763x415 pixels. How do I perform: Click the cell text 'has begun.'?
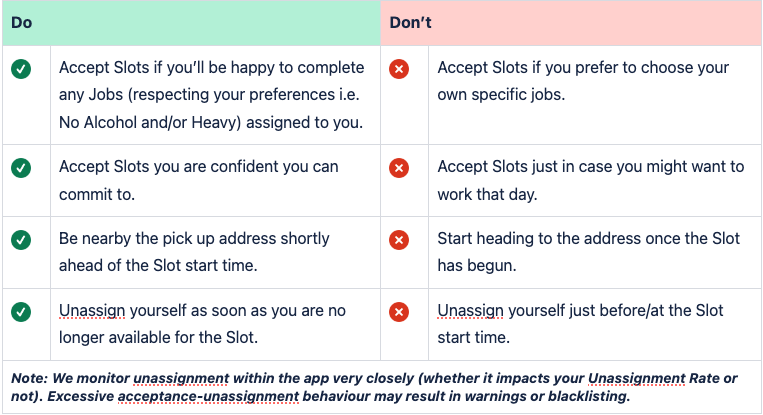pyautogui.click(x=477, y=266)
